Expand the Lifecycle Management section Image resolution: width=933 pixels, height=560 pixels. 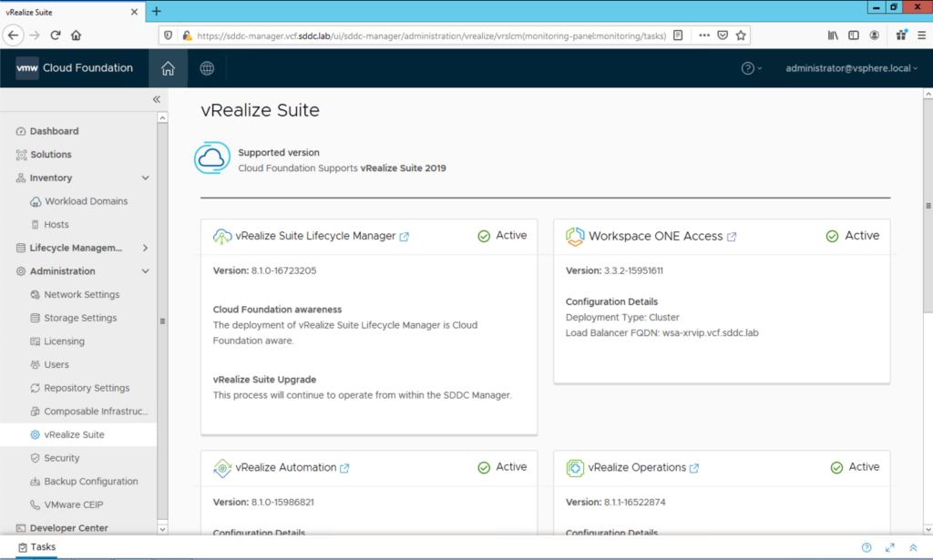[x=144, y=247]
